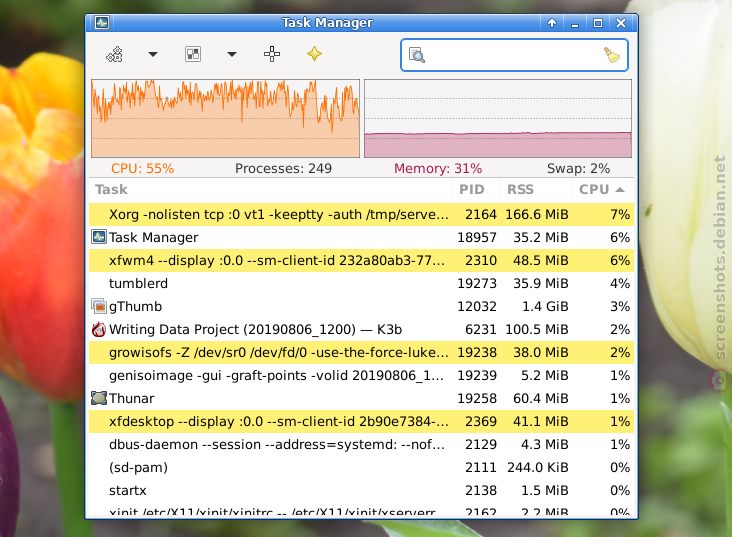Expand the dropdown arrow beside layout icon
Screen dimensions: 732x537
point(232,54)
